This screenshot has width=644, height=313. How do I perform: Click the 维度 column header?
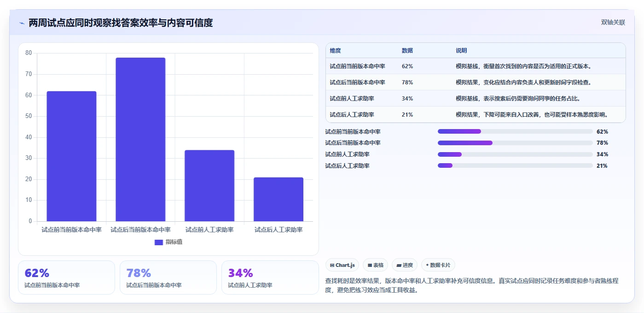coord(336,51)
